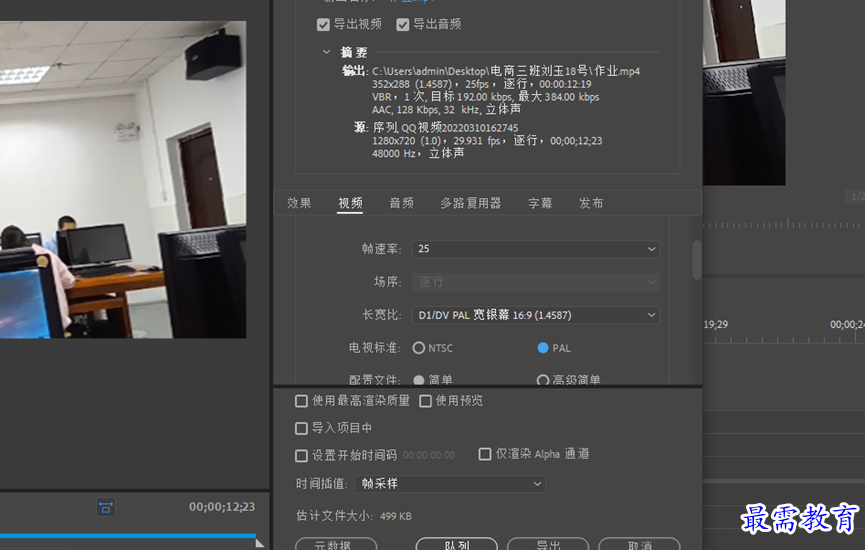The width and height of the screenshot is (865, 550).
Task: Enable 使用最高渲染质量 checkbox
Action: coord(301,401)
